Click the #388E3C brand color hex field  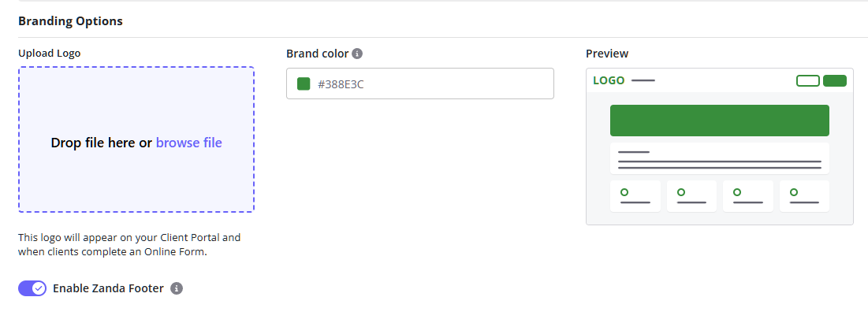pyautogui.click(x=426, y=84)
